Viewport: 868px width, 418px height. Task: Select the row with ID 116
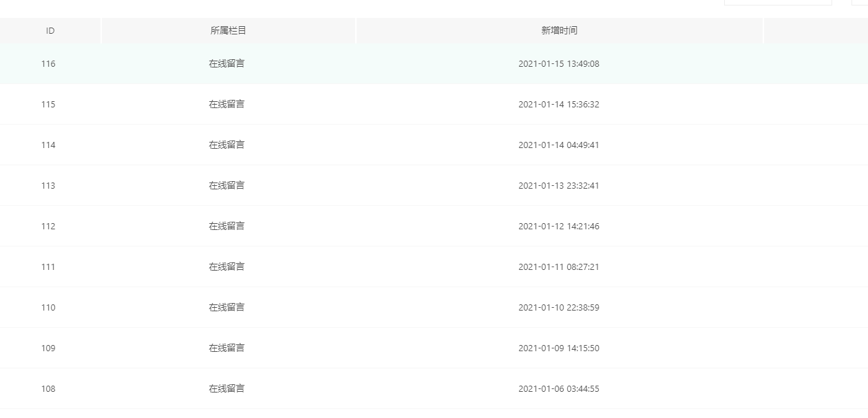(434, 64)
